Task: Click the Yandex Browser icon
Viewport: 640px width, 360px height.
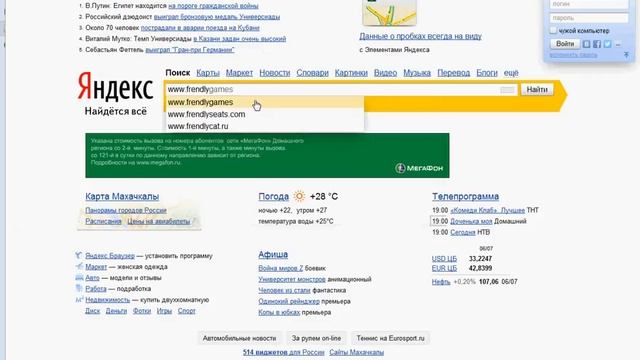Action: click(x=79, y=256)
